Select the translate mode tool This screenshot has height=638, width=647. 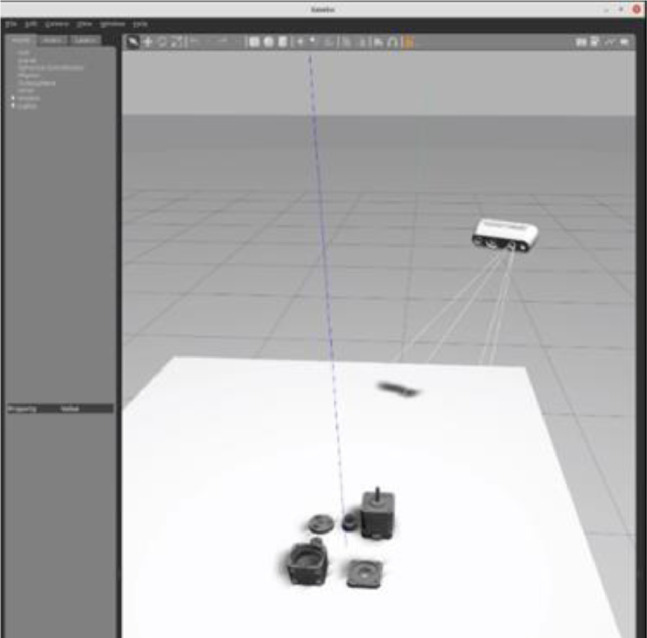(147, 42)
